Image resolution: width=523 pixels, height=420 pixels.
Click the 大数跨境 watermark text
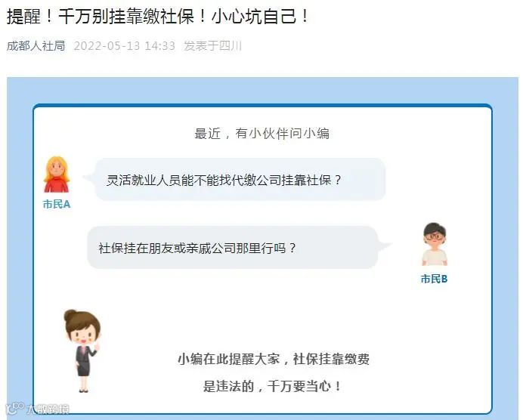[x=48, y=409]
